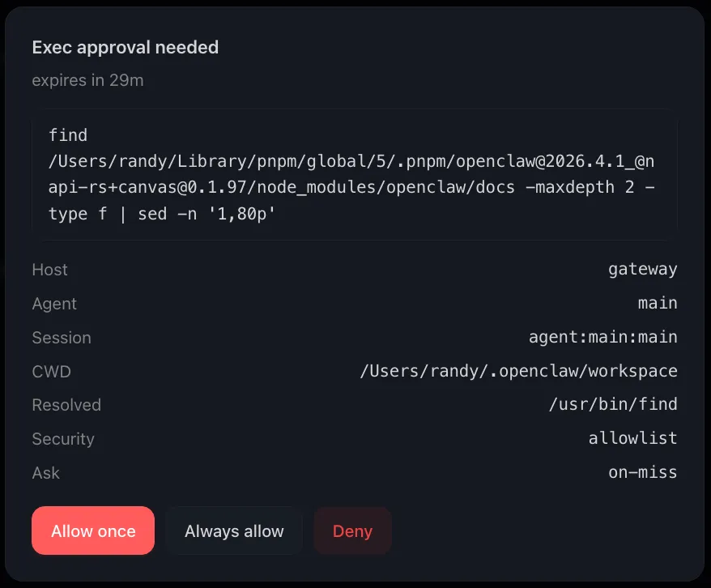The image size is (711, 588).
Task: Select the "allowlist" security value
Action: pos(632,439)
